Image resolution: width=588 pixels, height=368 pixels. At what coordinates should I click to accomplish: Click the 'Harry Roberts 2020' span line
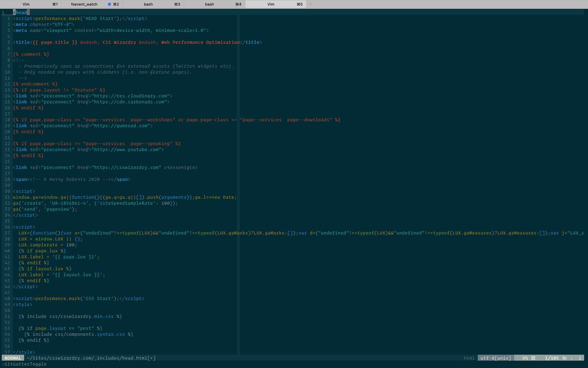click(x=72, y=179)
